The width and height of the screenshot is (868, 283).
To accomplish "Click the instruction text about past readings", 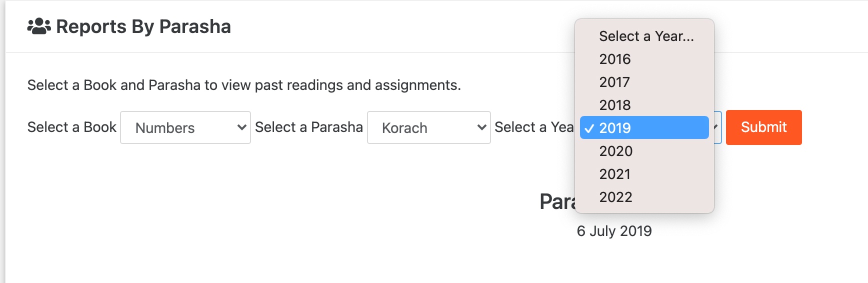I will [x=244, y=85].
